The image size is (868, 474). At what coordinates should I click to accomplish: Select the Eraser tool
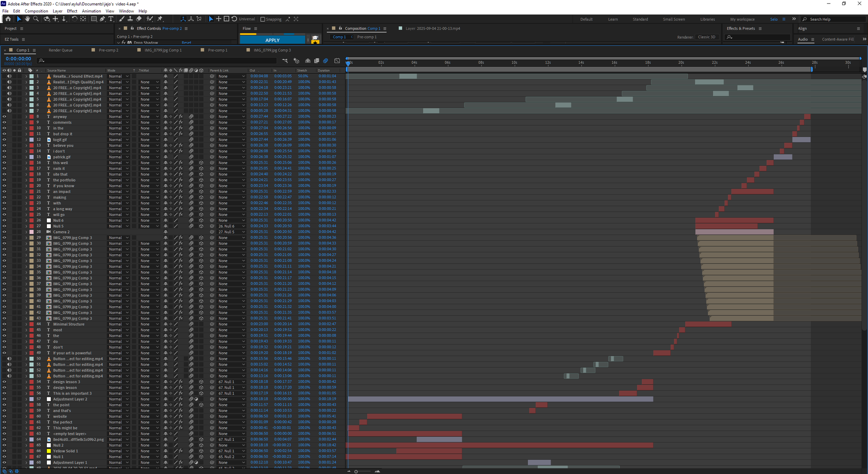[x=139, y=19]
